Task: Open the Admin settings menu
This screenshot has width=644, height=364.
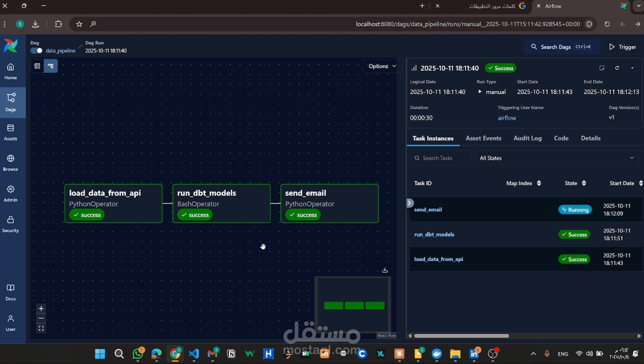Action: [10, 193]
